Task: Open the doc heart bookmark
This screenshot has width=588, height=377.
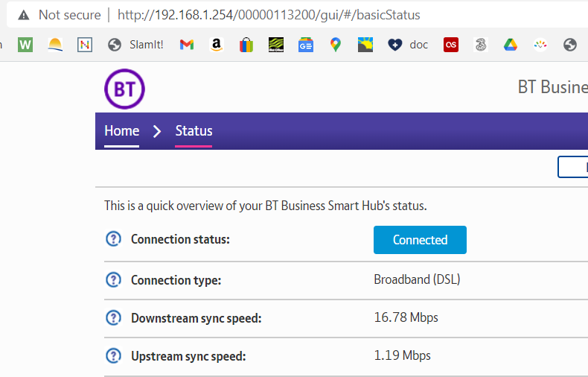Action: tap(408, 45)
